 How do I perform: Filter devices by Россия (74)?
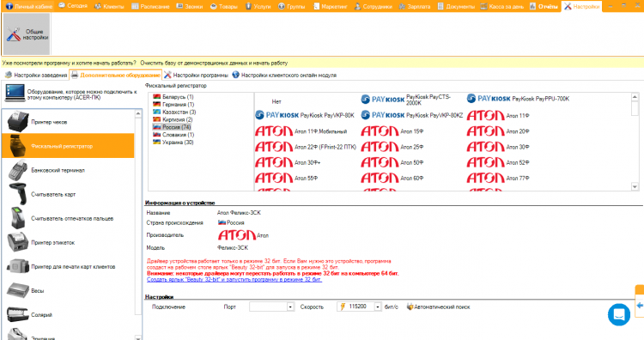click(x=172, y=127)
